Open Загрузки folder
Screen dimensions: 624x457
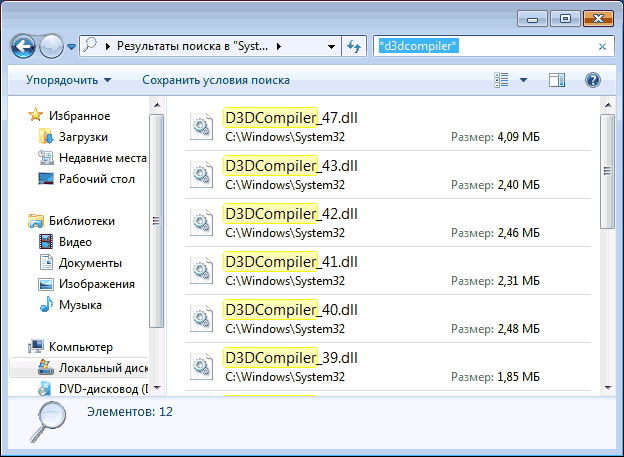[x=83, y=137]
